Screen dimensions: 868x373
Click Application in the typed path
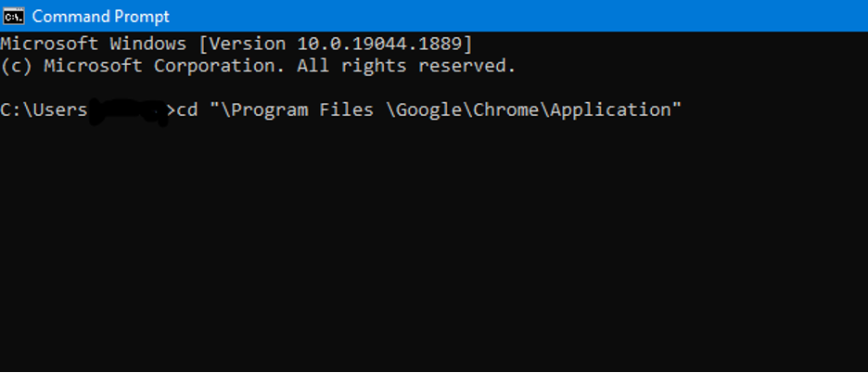[610, 110]
